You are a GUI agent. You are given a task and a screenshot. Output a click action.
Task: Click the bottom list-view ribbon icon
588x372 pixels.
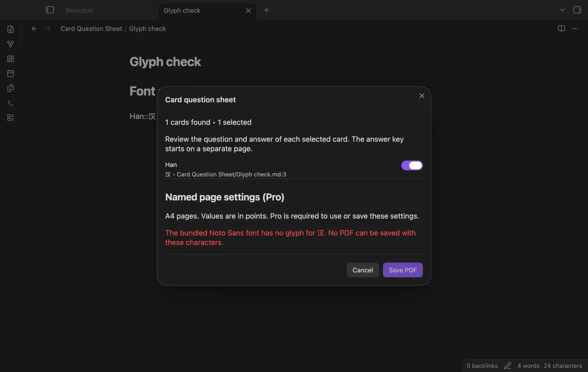click(10, 117)
